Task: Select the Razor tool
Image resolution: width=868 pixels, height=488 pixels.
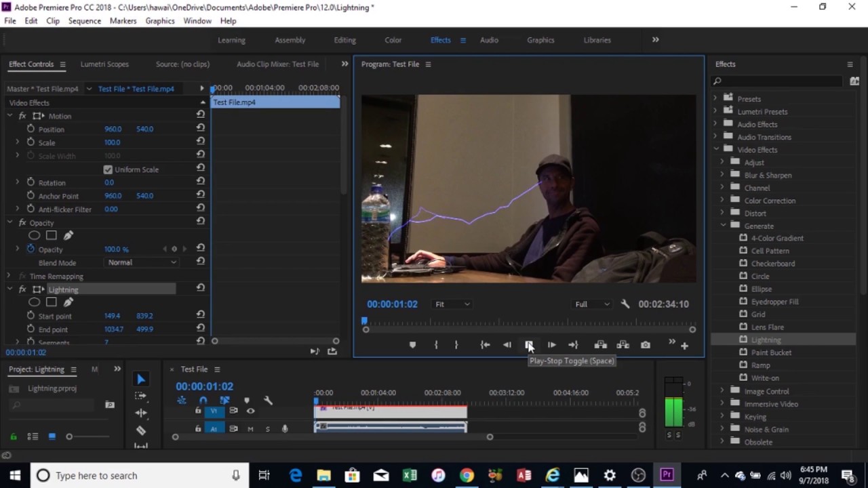Action: coord(140,430)
